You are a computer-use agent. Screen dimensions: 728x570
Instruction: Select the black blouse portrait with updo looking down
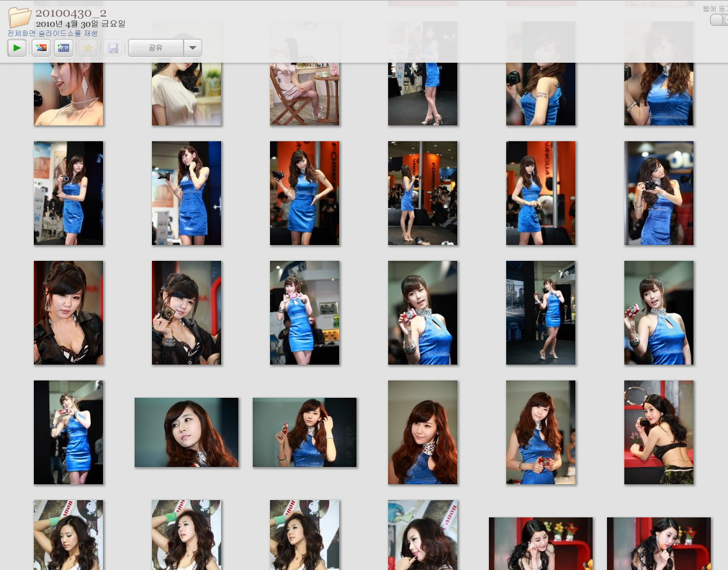(x=68, y=313)
